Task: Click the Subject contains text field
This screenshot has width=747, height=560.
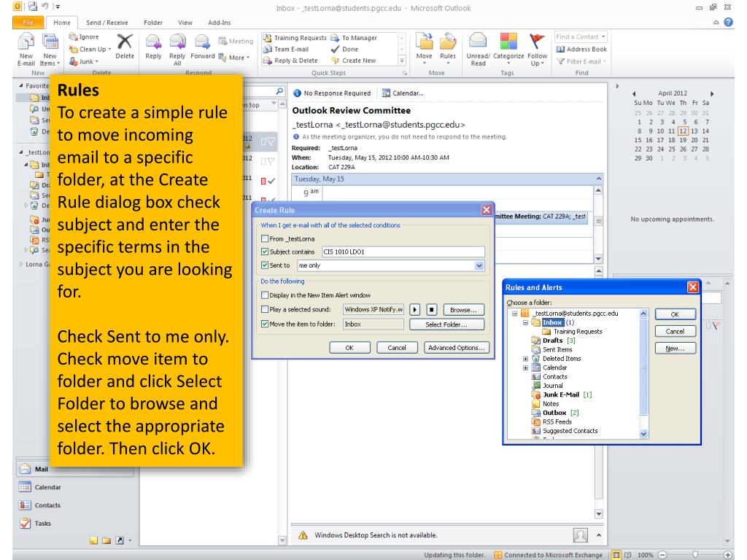Action: (403, 252)
